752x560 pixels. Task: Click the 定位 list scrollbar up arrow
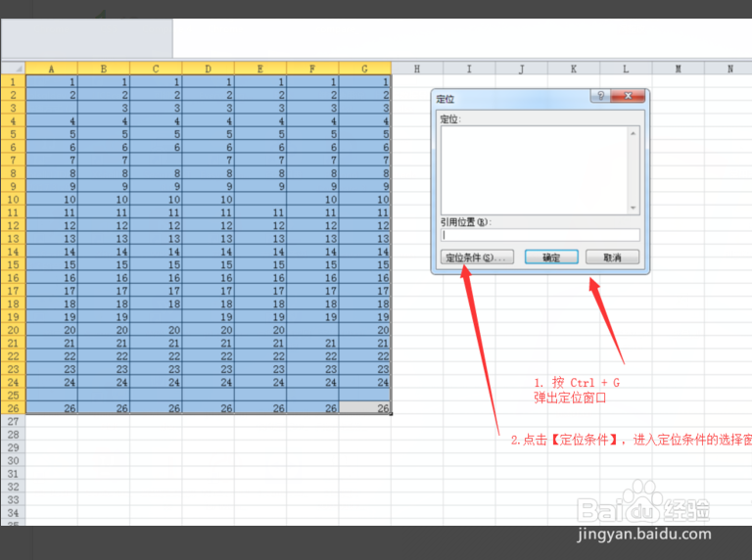click(634, 133)
